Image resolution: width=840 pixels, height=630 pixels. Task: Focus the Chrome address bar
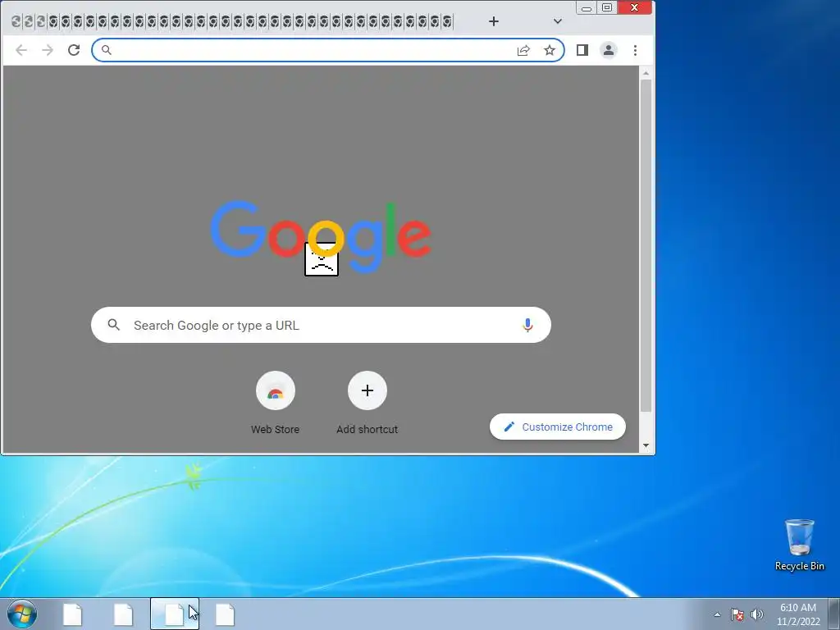(x=328, y=50)
